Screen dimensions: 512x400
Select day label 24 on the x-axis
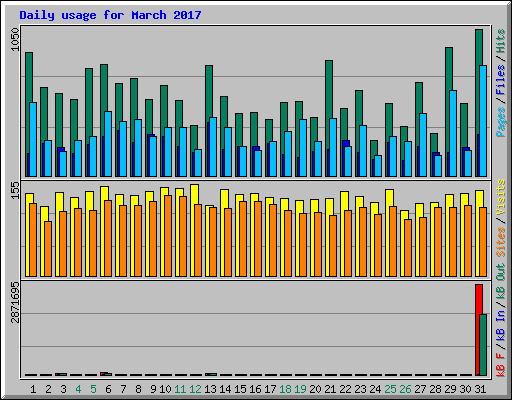point(375,389)
